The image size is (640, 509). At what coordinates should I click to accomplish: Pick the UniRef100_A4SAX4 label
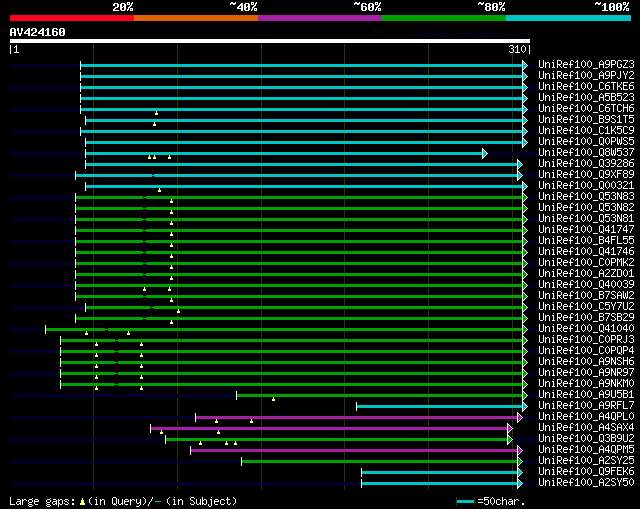point(586,428)
